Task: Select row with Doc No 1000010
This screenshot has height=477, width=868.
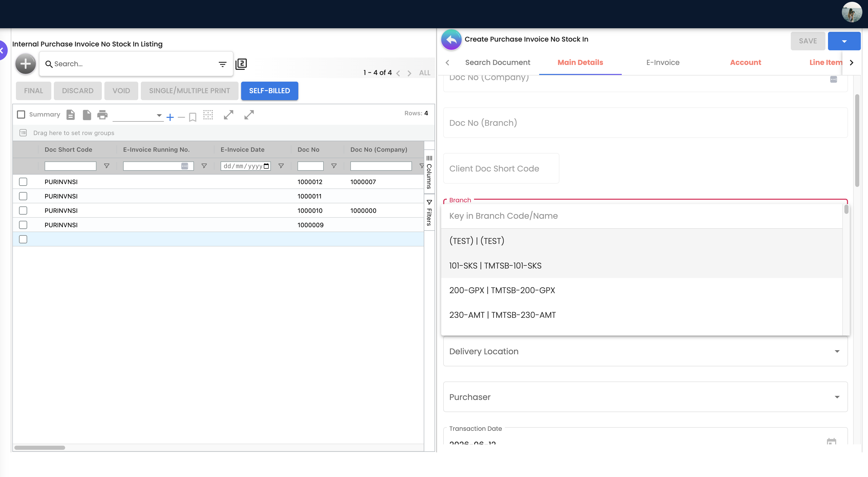Action: (x=23, y=211)
